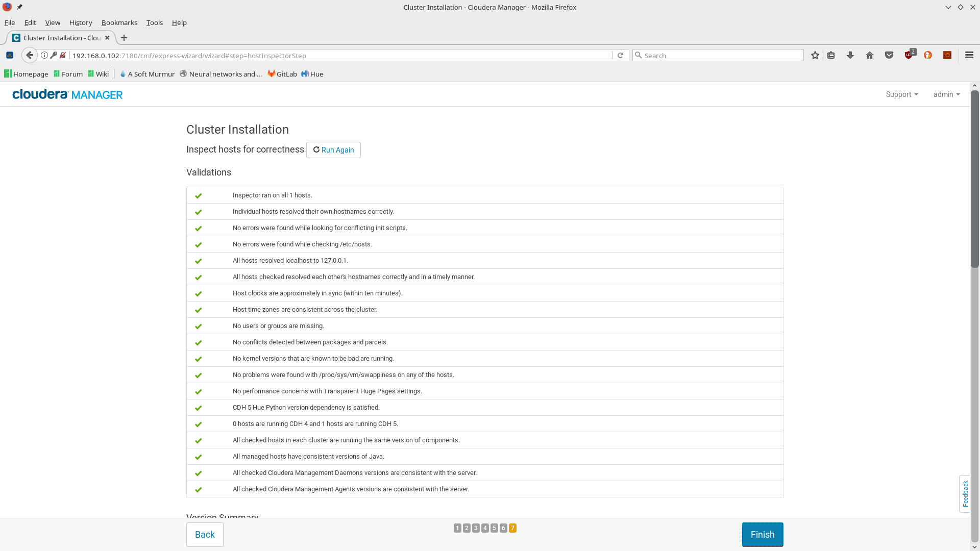Screen dimensions: 980x551
Task: Click the vertical scrollbar thumb
Action: coord(974,179)
